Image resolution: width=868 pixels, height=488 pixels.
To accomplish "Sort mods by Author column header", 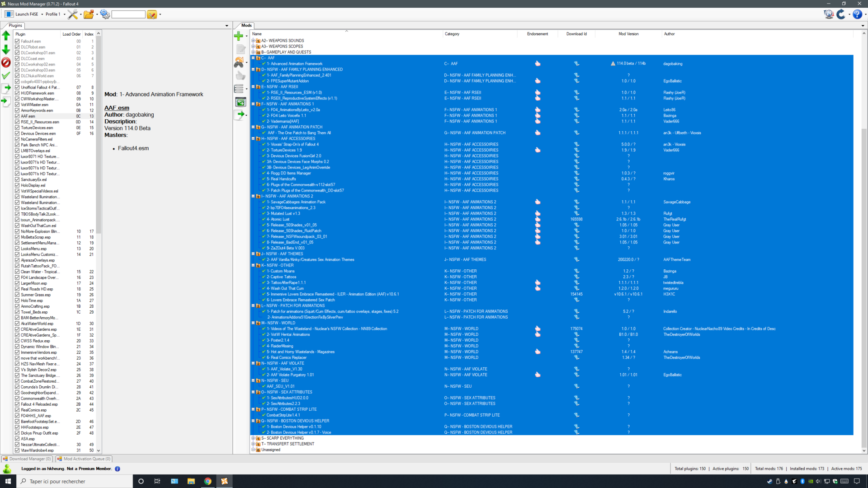I will [x=669, y=34].
